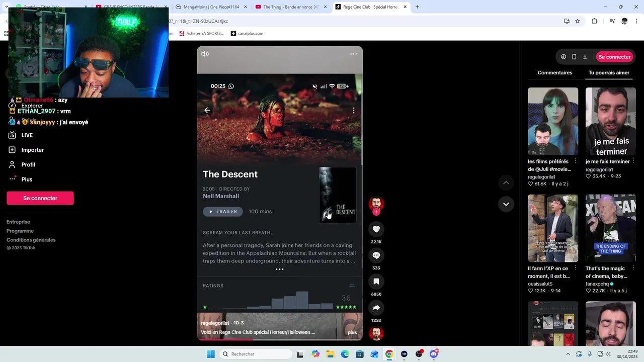This screenshot has height=362, width=644.
Task: Open Microsoft Store from the taskbar
Action: (x=360, y=354)
